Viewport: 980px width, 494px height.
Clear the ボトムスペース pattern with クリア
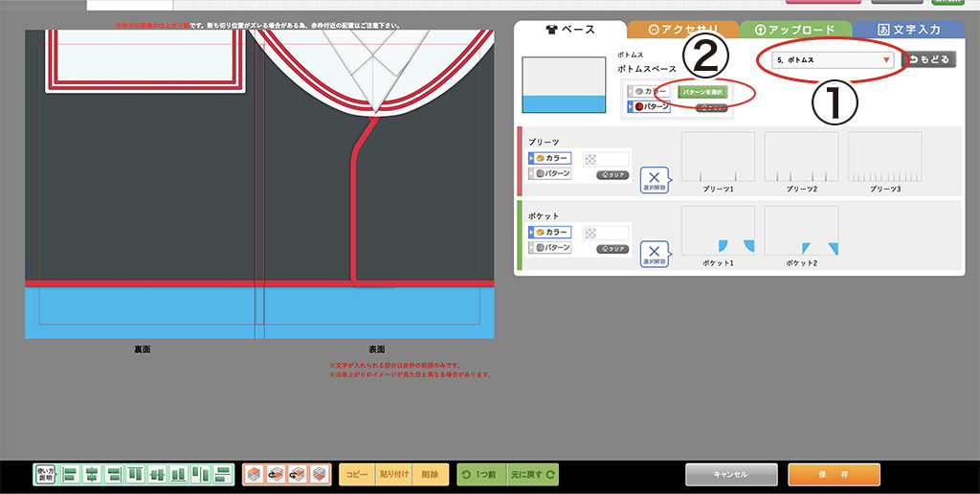pos(711,107)
